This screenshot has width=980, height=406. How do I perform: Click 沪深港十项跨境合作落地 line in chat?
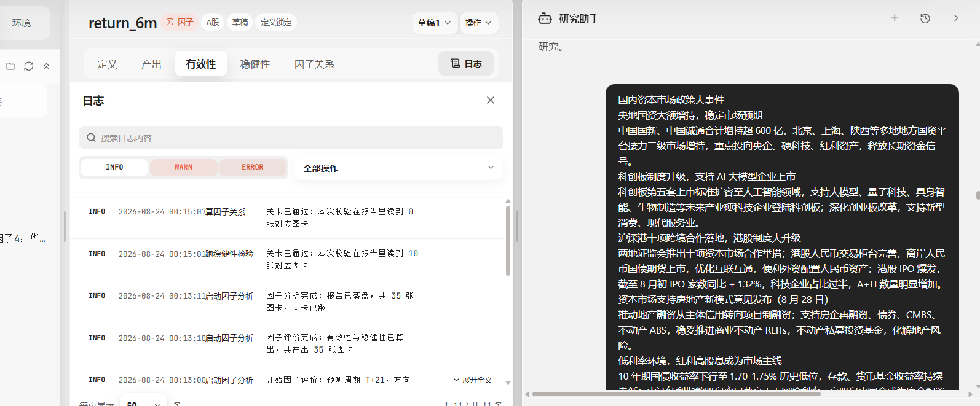[x=709, y=238]
